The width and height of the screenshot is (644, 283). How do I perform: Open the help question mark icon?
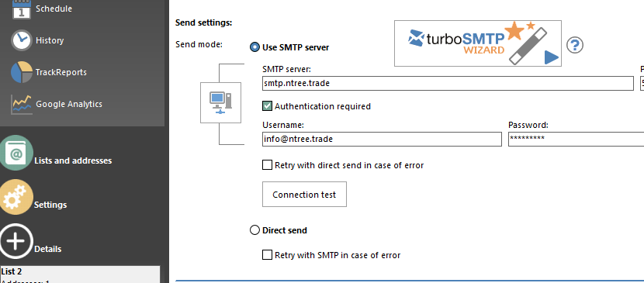(575, 45)
